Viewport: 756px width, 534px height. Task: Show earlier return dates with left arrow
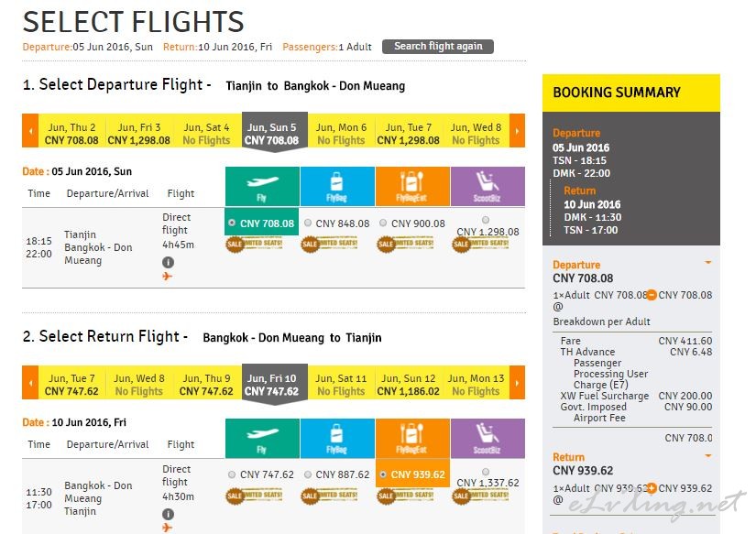pos(30,383)
